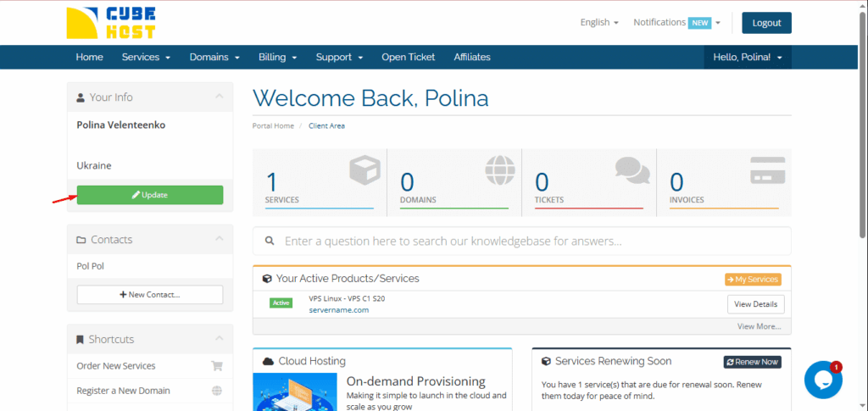The image size is (868, 411).
Task: Click the shopping cart icon beside Order New Services
Action: (x=217, y=366)
